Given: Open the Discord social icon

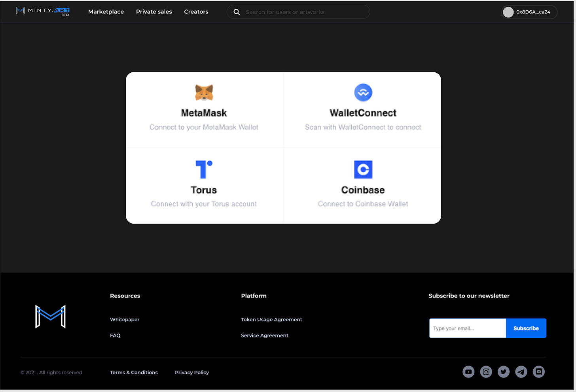Looking at the screenshot, I should (x=539, y=372).
